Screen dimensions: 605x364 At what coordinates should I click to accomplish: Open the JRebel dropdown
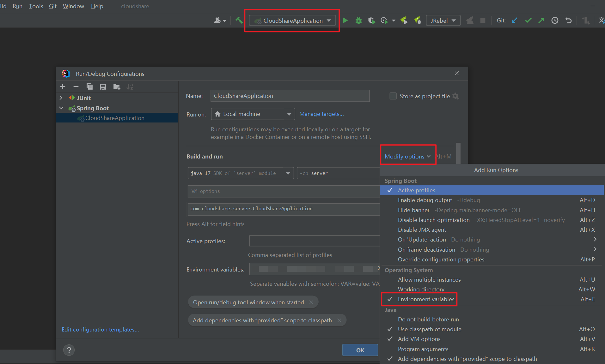point(443,21)
